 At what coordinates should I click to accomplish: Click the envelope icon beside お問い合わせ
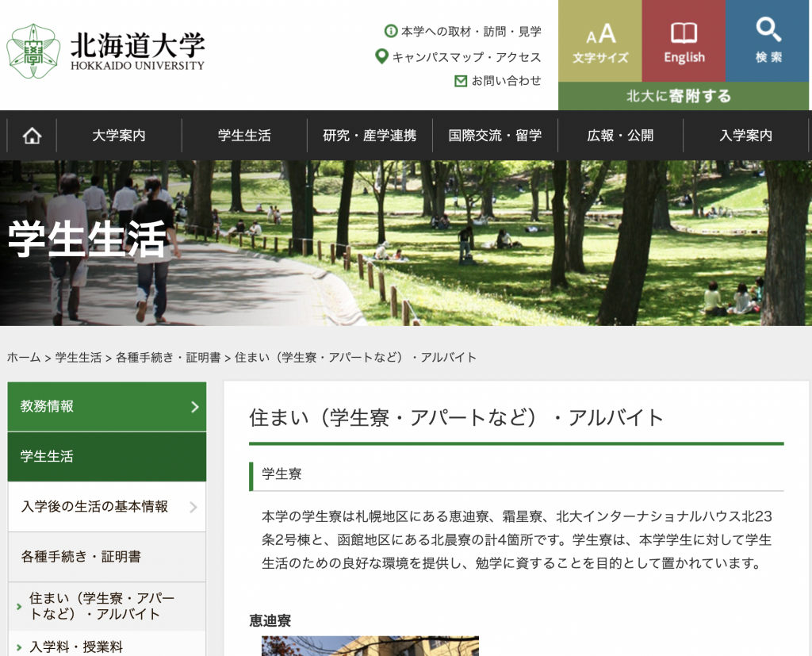pyautogui.click(x=461, y=81)
